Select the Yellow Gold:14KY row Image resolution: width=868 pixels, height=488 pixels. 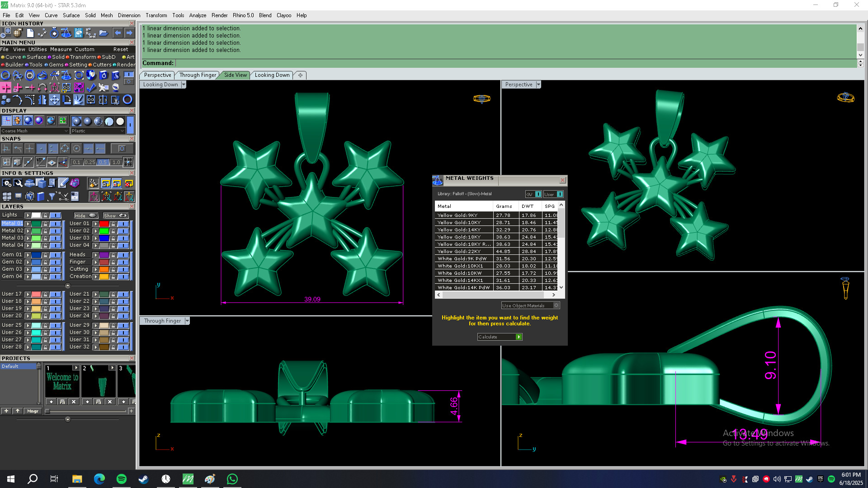(x=458, y=230)
